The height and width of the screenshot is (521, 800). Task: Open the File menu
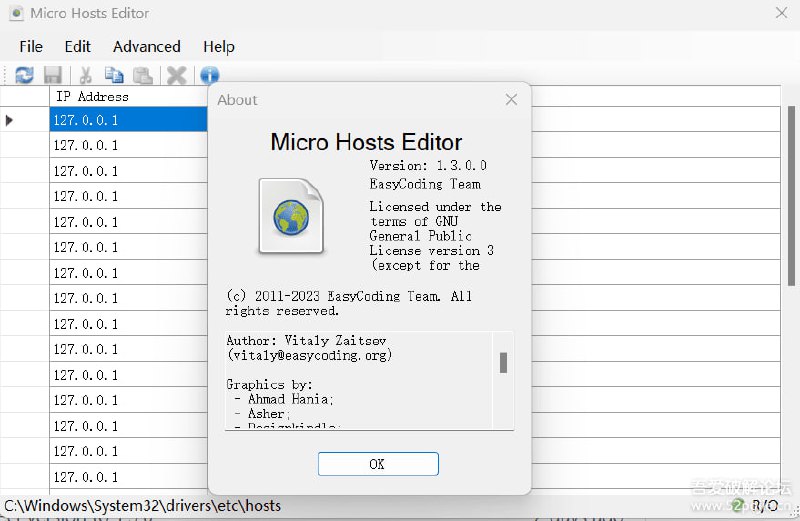[x=31, y=46]
